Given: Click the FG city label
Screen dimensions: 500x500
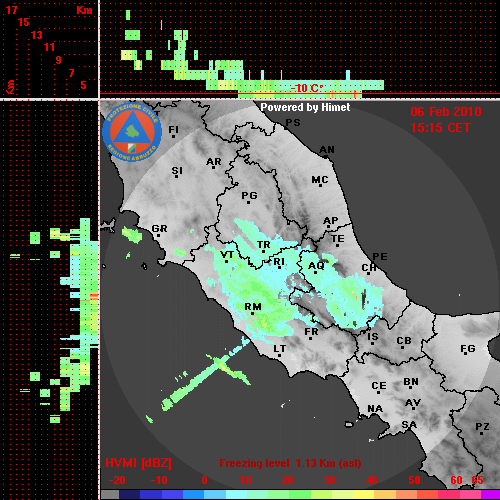Looking at the screenshot, I should click(x=468, y=349).
